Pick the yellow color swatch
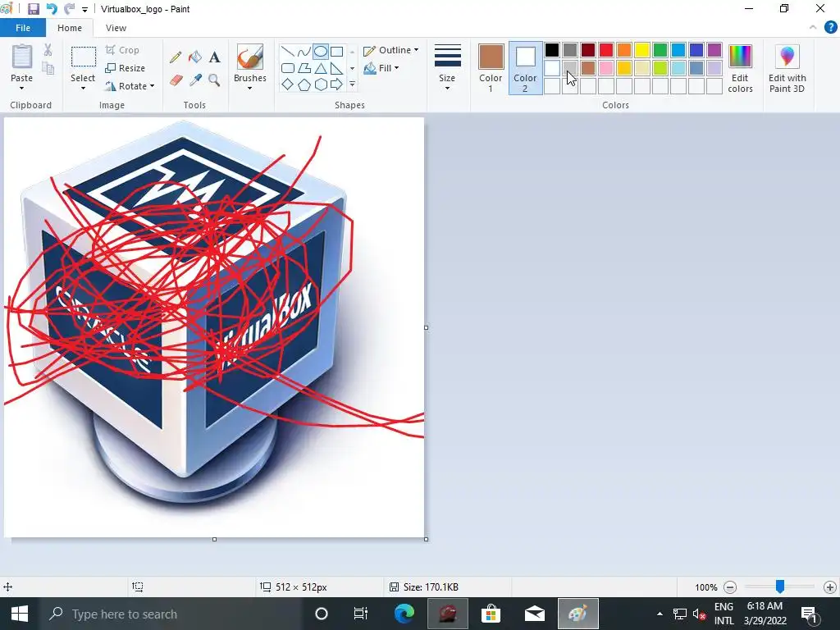This screenshot has width=840, height=630. [x=642, y=50]
